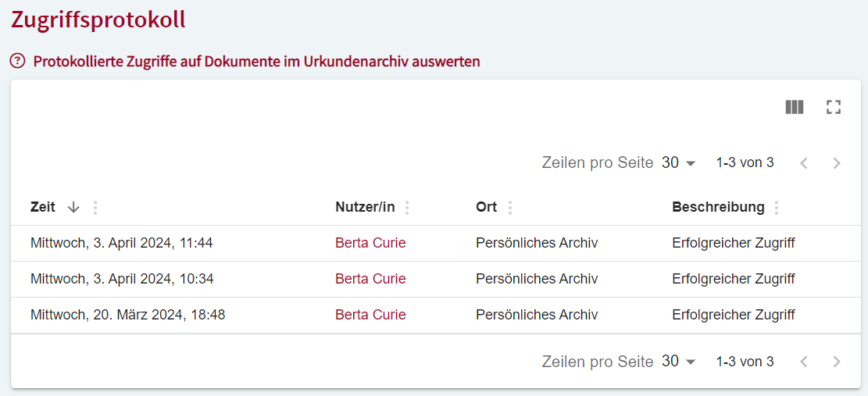Click the help icon beside Protokollierte Zugriffe
The width and height of the screenshot is (868, 396).
[17, 61]
